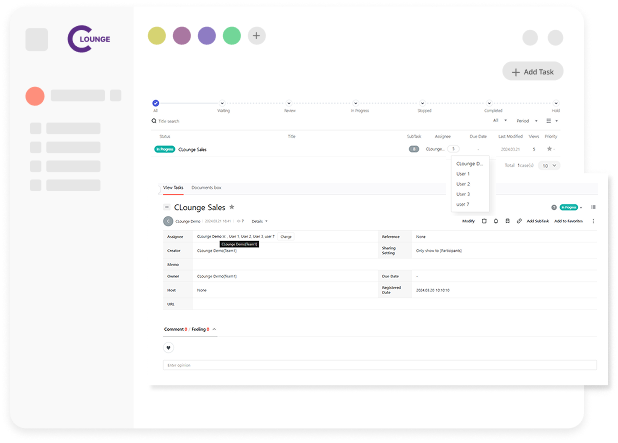
Task: Click the link chain icon in task toolbar
Action: point(519,221)
